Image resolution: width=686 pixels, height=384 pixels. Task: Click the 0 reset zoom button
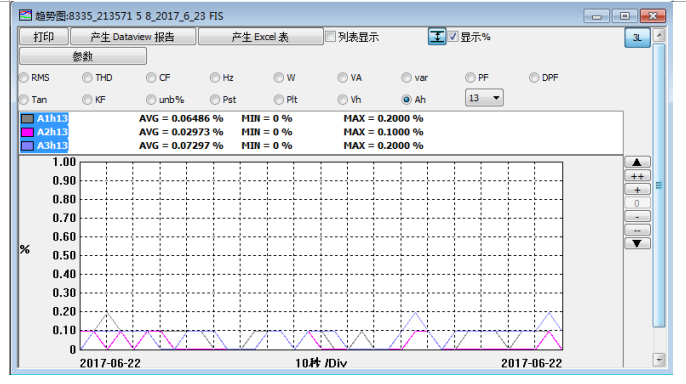tap(637, 203)
